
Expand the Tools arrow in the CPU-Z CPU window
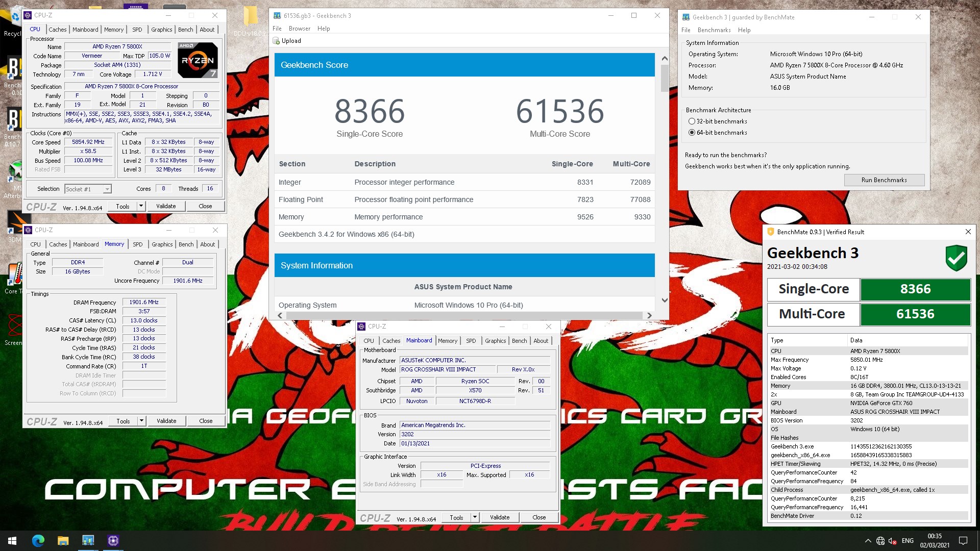(x=141, y=206)
